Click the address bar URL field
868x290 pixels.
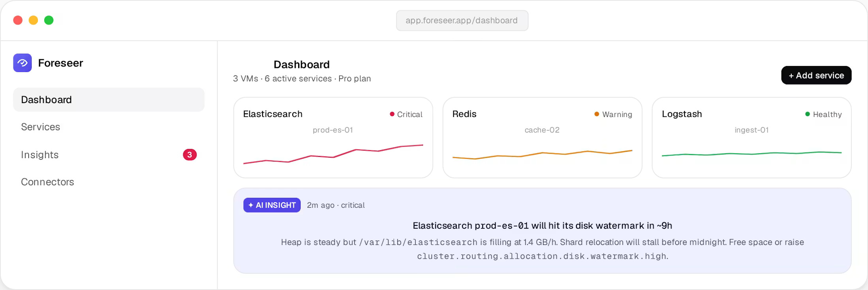point(462,21)
